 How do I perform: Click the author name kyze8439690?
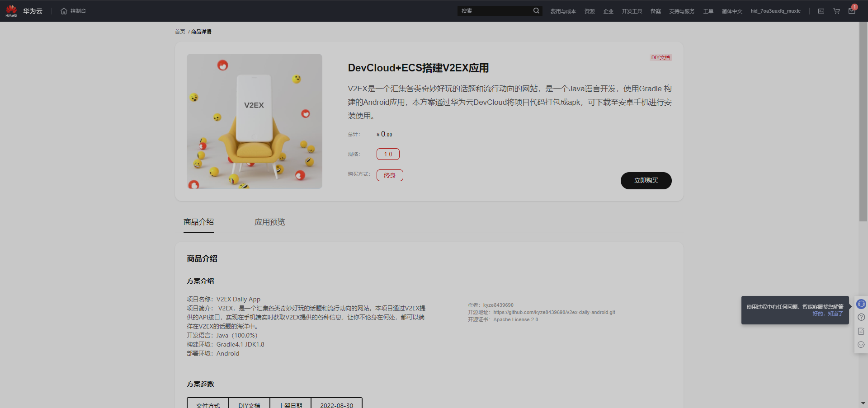pyautogui.click(x=498, y=305)
